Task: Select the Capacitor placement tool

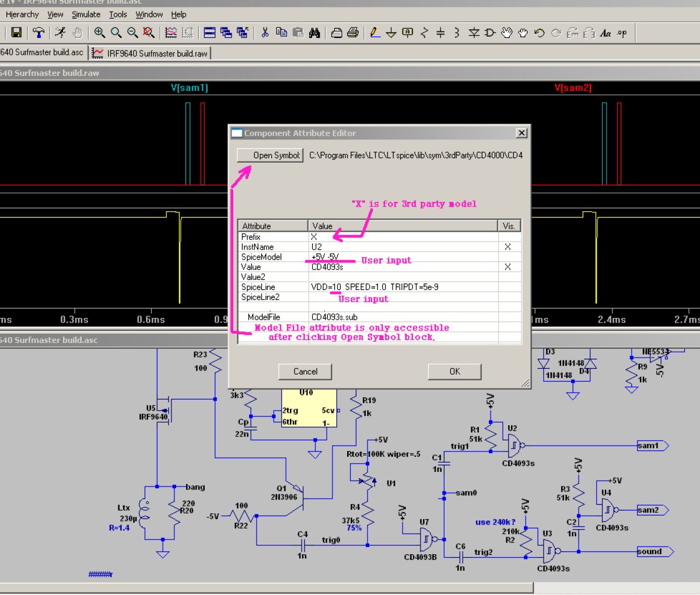Action: click(x=440, y=33)
